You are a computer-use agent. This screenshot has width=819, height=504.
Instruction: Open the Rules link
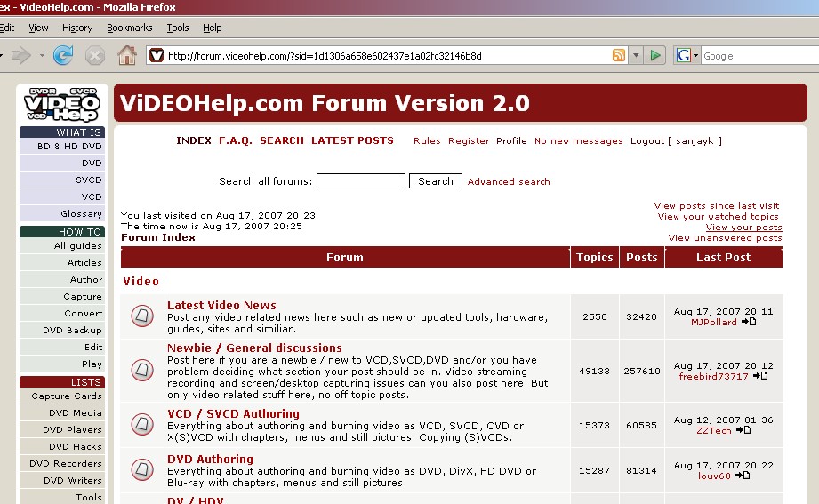pyautogui.click(x=427, y=141)
